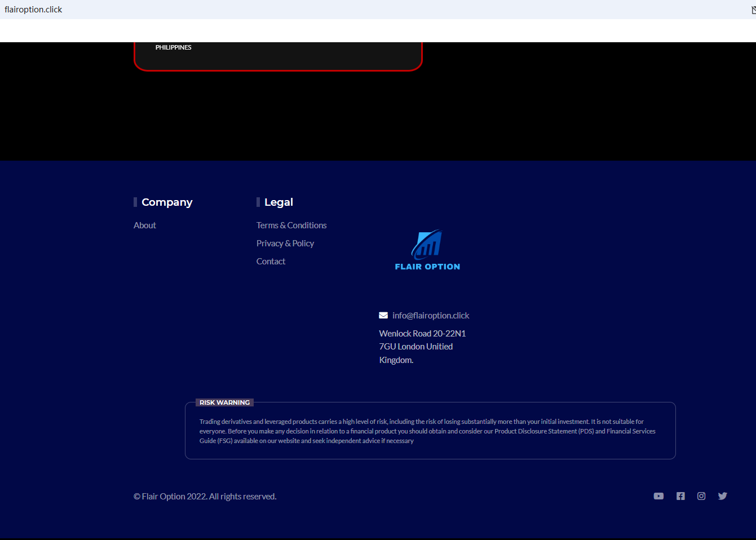756x540 pixels.
Task: Click the info@flairoption.click email address
Action: [431, 316]
